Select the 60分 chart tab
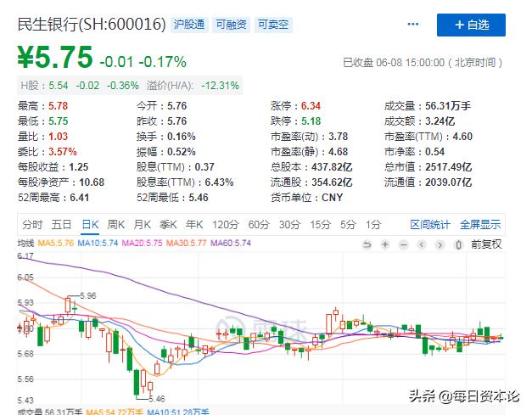 tap(259, 225)
